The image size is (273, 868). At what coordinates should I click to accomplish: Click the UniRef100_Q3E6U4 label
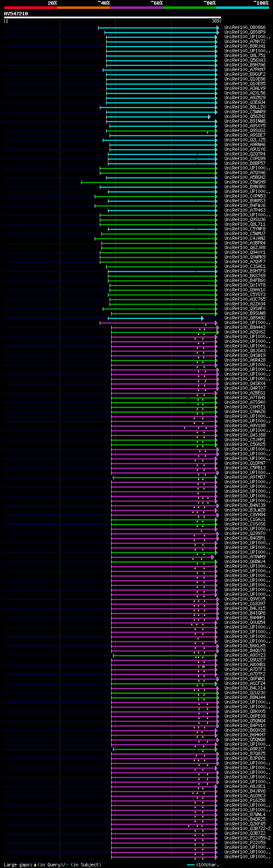tap(245, 103)
